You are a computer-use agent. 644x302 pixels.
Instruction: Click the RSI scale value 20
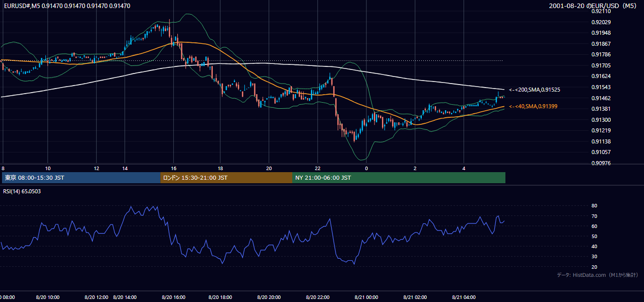[x=594, y=267]
